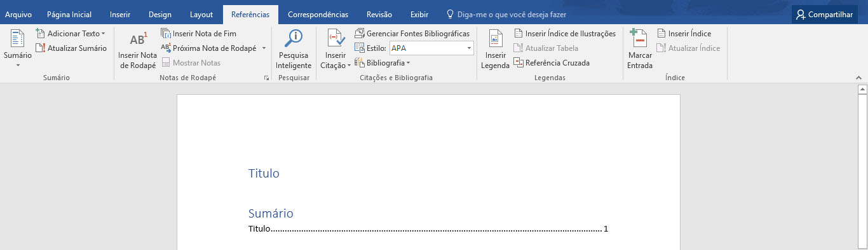Click the Titulo entry in the table of contents
Image resolution: width=868 pixels, height=250 pixels.
[259, 229]
